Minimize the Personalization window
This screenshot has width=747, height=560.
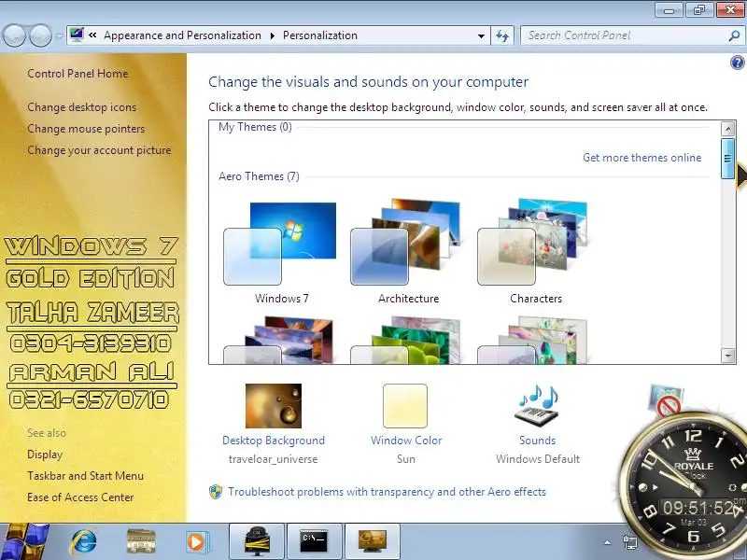point(669,10)
